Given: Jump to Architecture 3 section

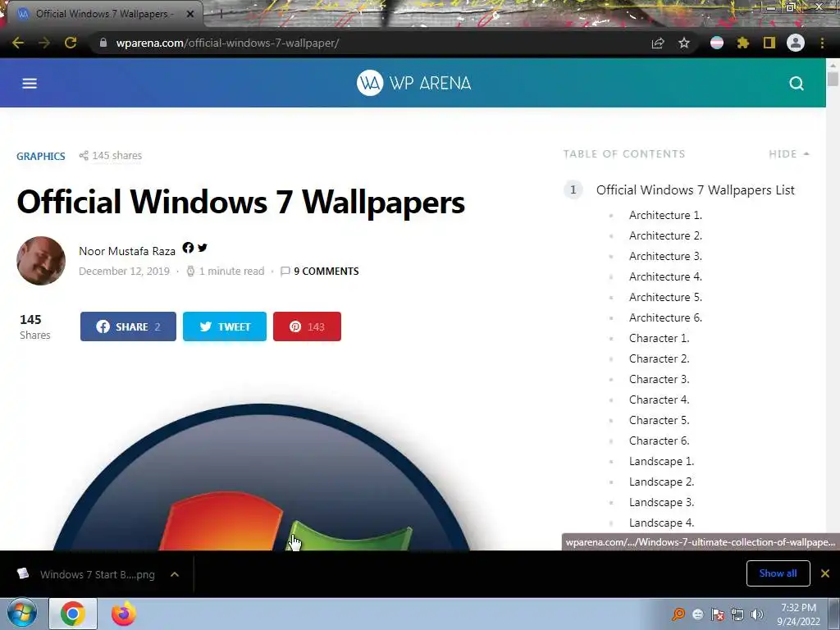Looking at the screenshot, I should pos(665,256).
